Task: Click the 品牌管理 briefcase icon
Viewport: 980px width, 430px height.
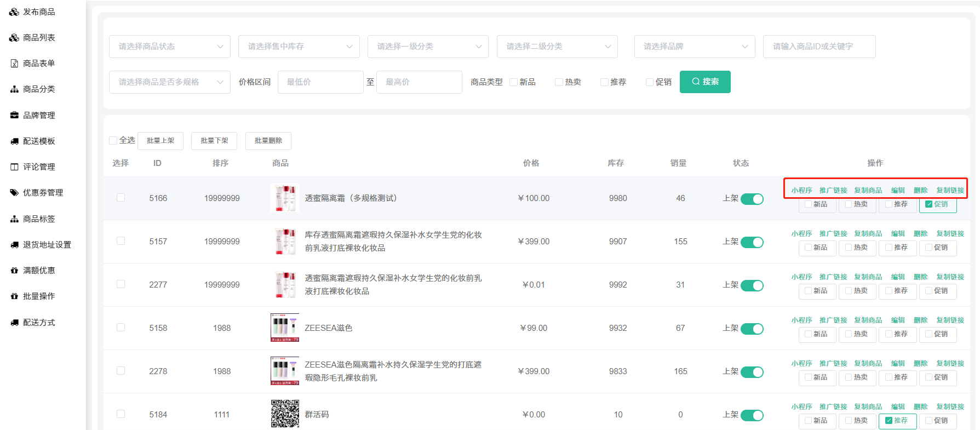Action: (14, 116)
